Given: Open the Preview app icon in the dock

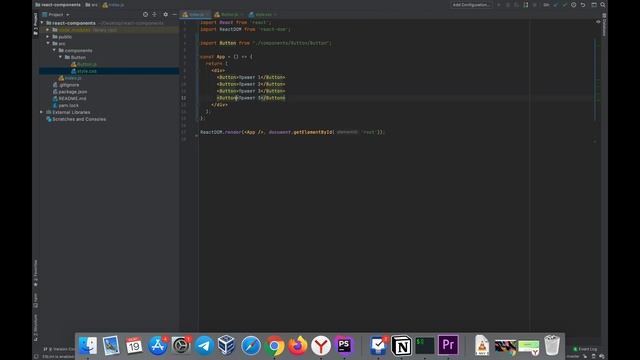Looking at the screenshot, I should 111,345.
